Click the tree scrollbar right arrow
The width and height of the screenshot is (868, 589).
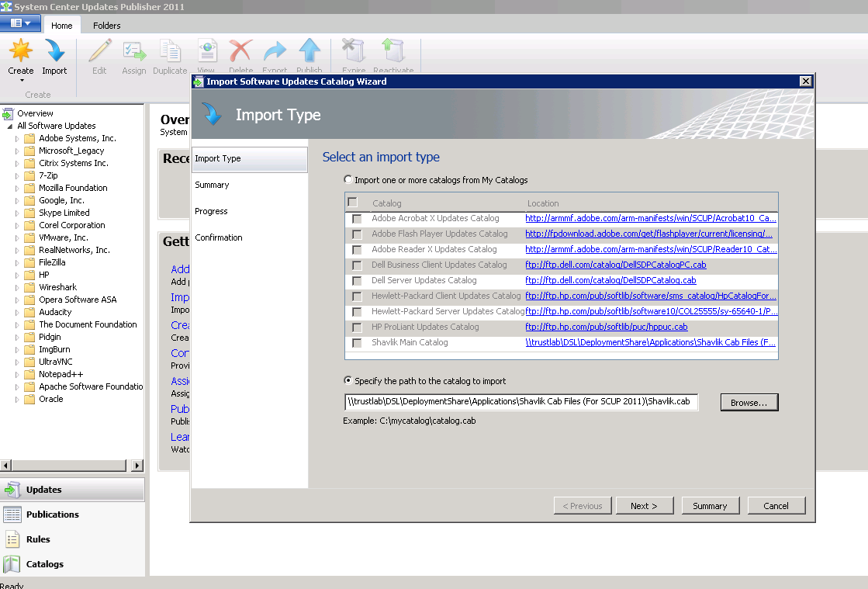[x=138, y=466]
